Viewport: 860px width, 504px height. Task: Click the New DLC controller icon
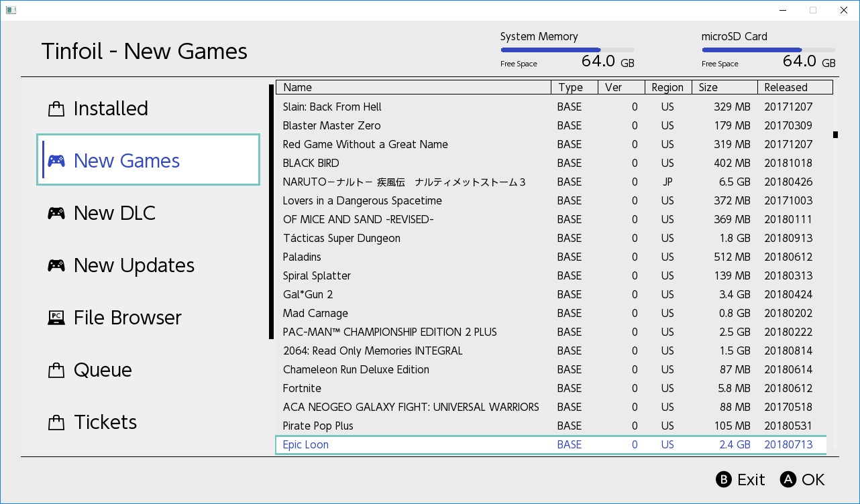(56, 213)
